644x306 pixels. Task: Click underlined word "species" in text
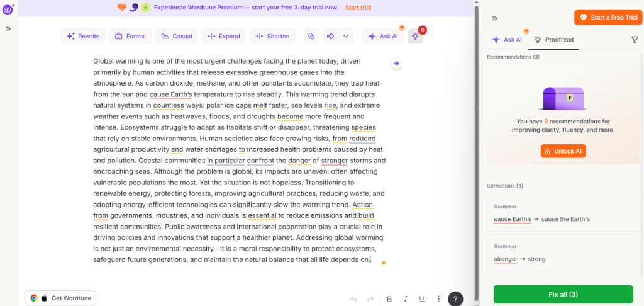pos(364,127)
